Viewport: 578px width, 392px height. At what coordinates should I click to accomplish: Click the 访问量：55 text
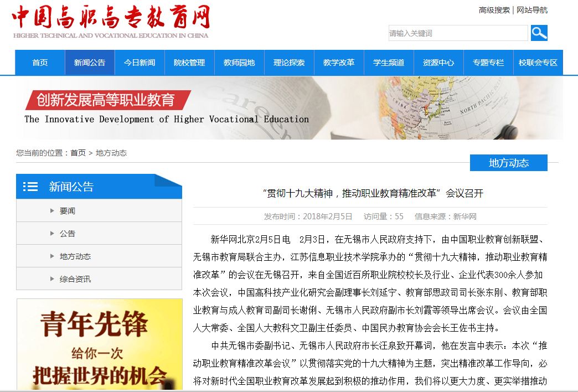[x=384, y=216]
